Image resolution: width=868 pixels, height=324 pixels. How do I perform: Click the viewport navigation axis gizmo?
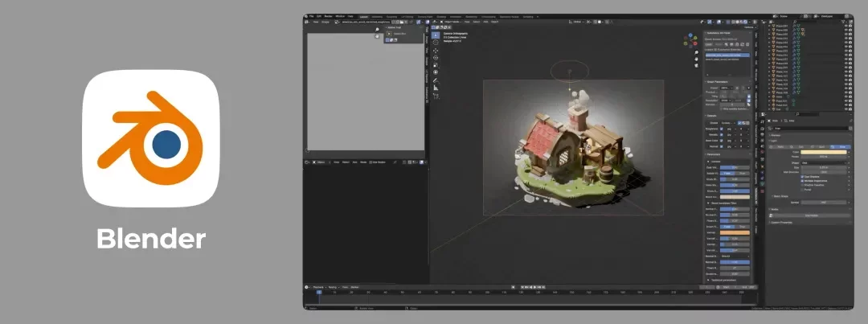coord(690,40)
